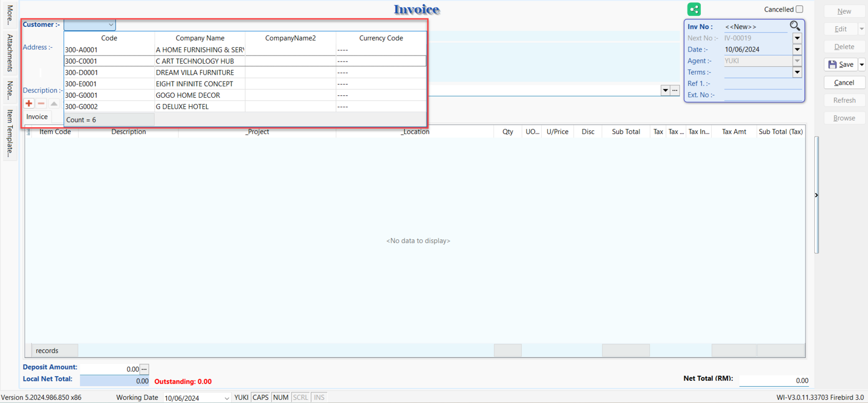Open the Attachments side tab
868x403 pixels.
tap(9, 53)
